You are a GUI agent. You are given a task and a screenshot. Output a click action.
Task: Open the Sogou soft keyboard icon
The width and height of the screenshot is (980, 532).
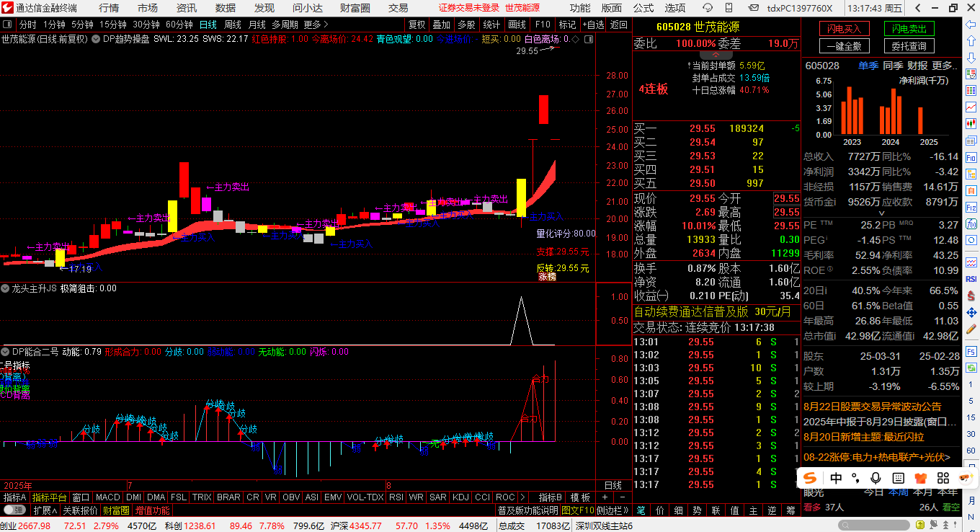click(x=898, y=479)
